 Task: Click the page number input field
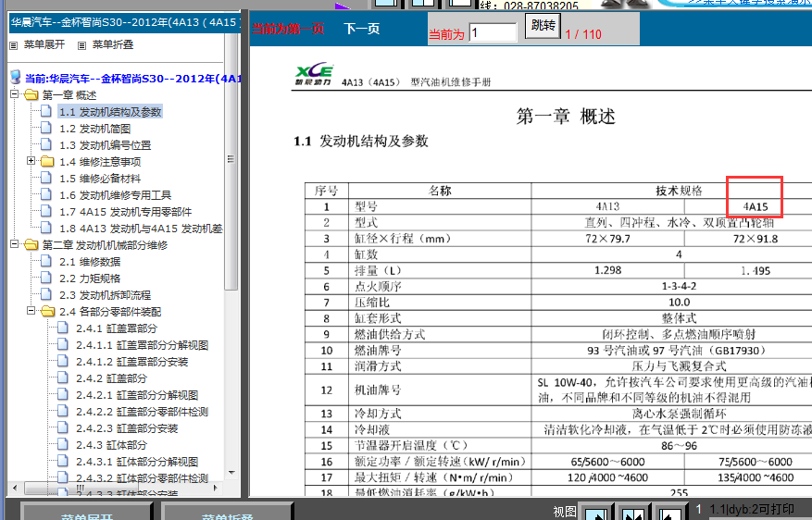click(x=493, y=32)
